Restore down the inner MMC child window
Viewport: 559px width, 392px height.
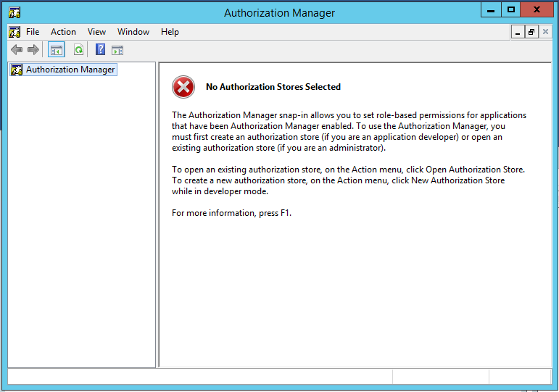coord(531,32)
